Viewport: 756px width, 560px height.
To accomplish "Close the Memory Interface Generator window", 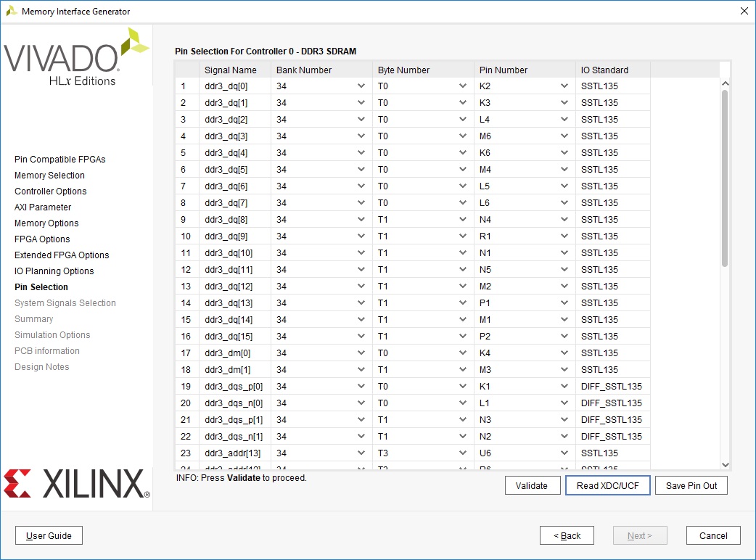I will (743, 12).
